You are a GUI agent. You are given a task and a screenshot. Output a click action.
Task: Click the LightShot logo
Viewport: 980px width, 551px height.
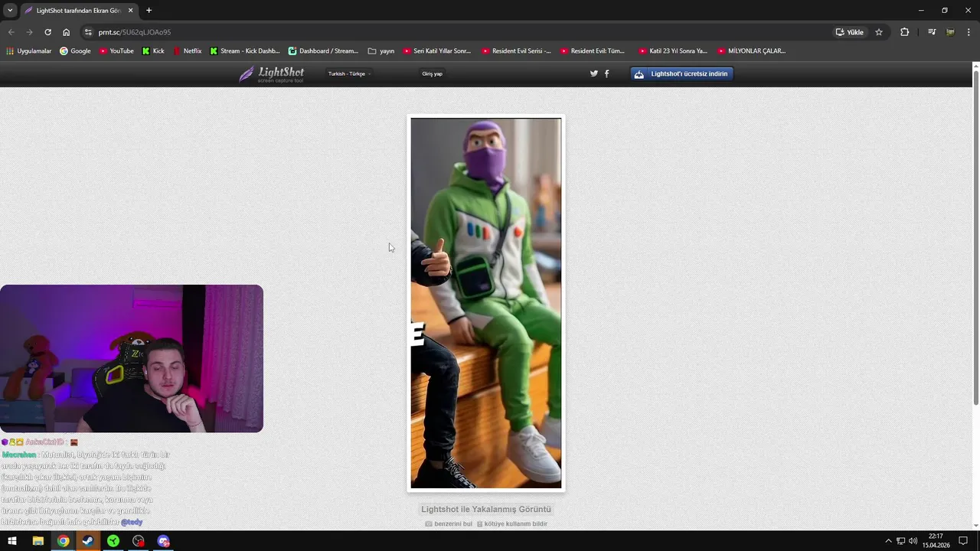271,73
